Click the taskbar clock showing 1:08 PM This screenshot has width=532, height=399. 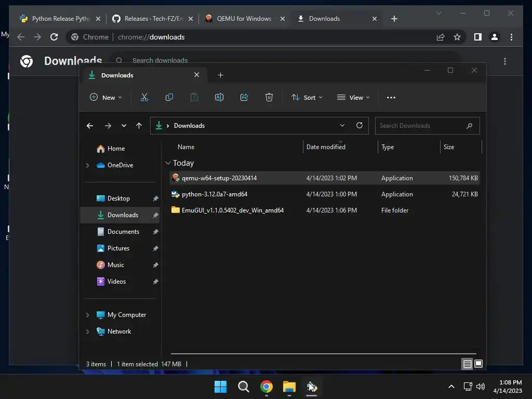[x=508, y=387]
